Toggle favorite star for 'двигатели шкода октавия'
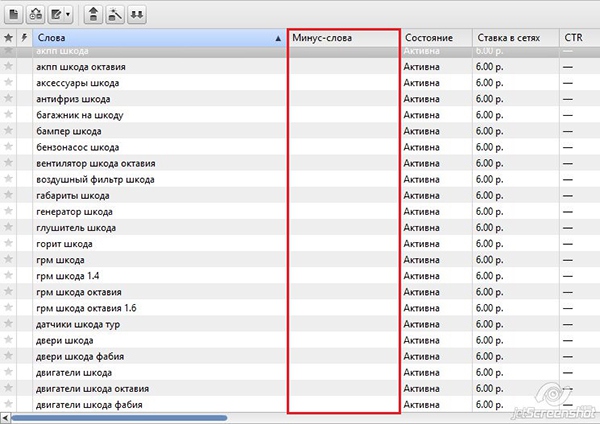Image resolution: width=600 pixels, height=424 pixels. (8, 388)
